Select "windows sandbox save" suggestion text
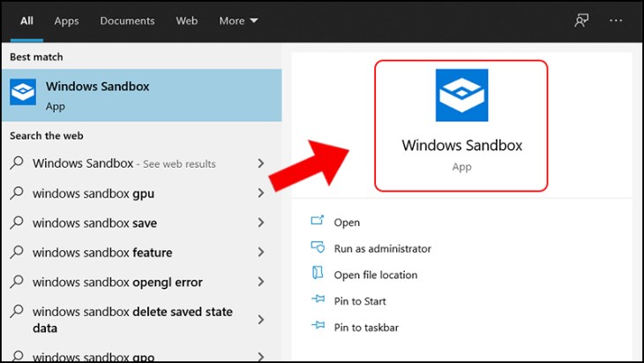 [94, 223]
